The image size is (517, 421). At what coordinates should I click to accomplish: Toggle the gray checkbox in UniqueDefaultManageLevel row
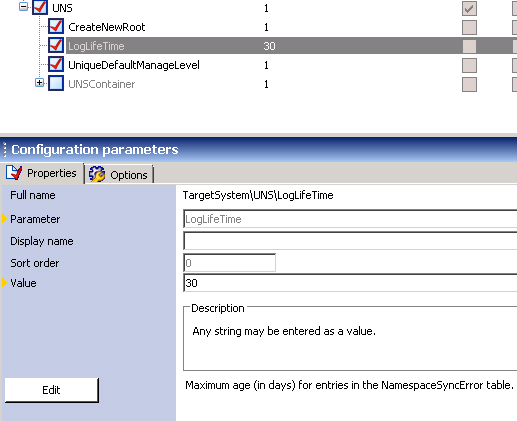tap(469, 65)
